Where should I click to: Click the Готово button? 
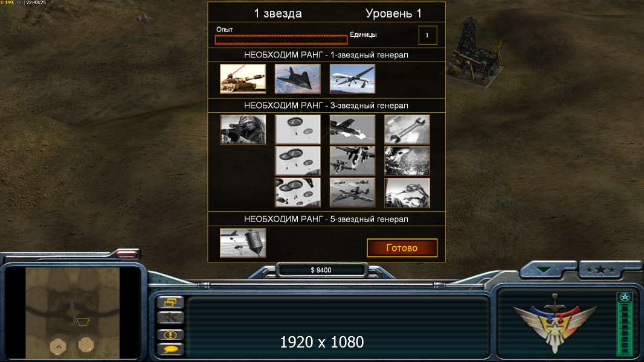coord(402,247)
